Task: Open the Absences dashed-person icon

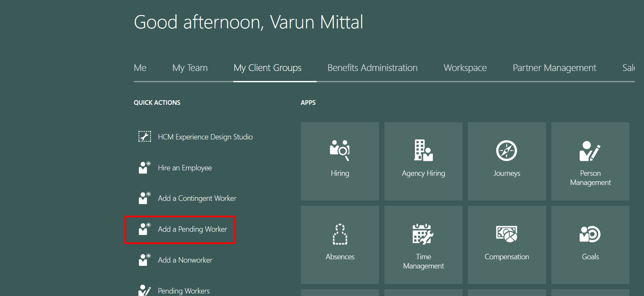Action: pyautogui.click(x=340, y=234)
